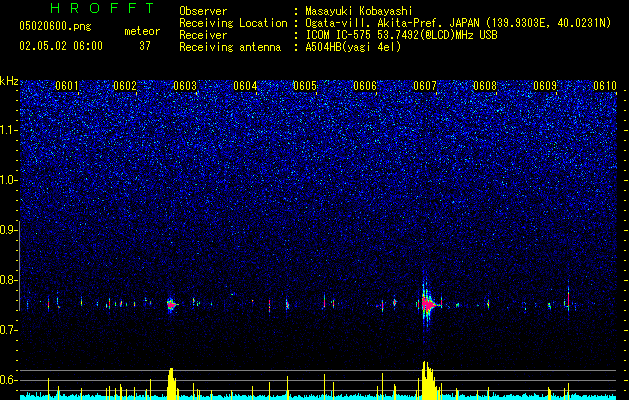The height and width of the screenshot is (400, 629).
Task: Click the 0.6 frequency axis label
Action: coord(9,380)
